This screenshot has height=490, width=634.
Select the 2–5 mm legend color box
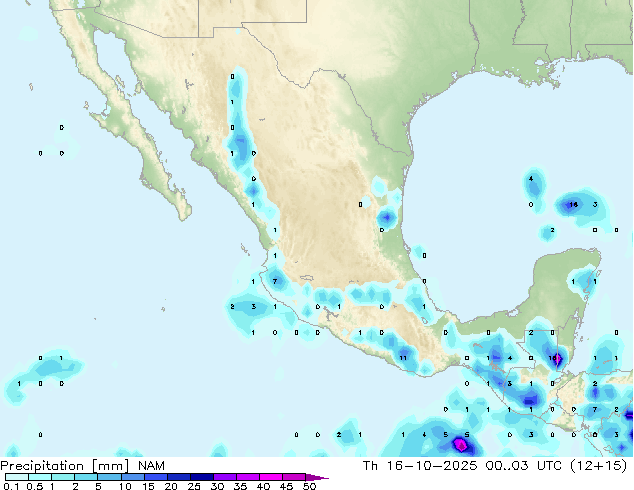coord(86,477)
